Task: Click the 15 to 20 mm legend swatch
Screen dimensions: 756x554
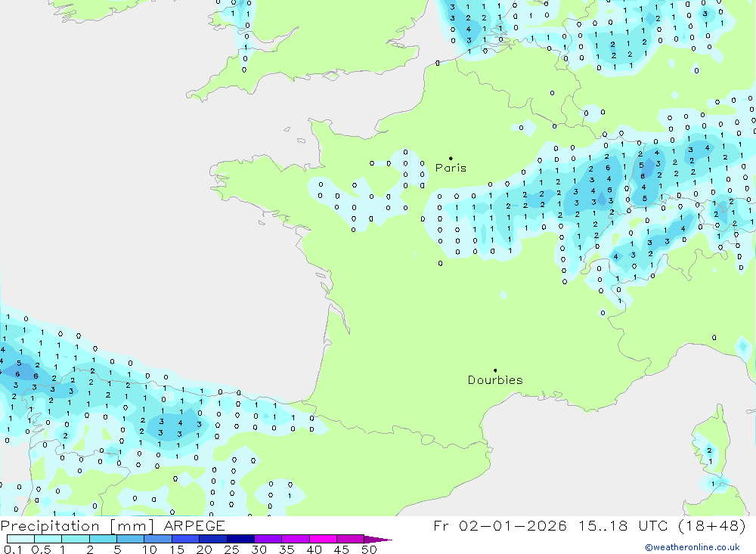Action: coord(186,539)
